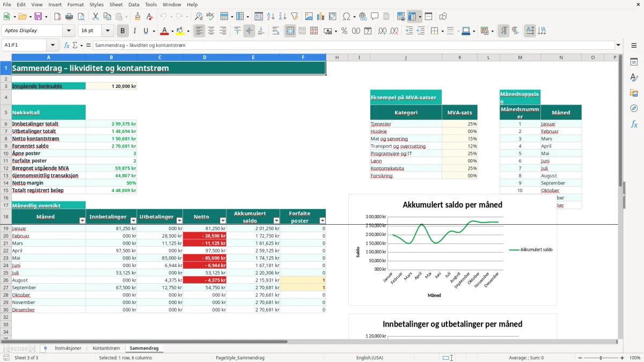644x362 pixels.
Task: Click the Name Box showing A1:F1
Action: tap(25, 46)
